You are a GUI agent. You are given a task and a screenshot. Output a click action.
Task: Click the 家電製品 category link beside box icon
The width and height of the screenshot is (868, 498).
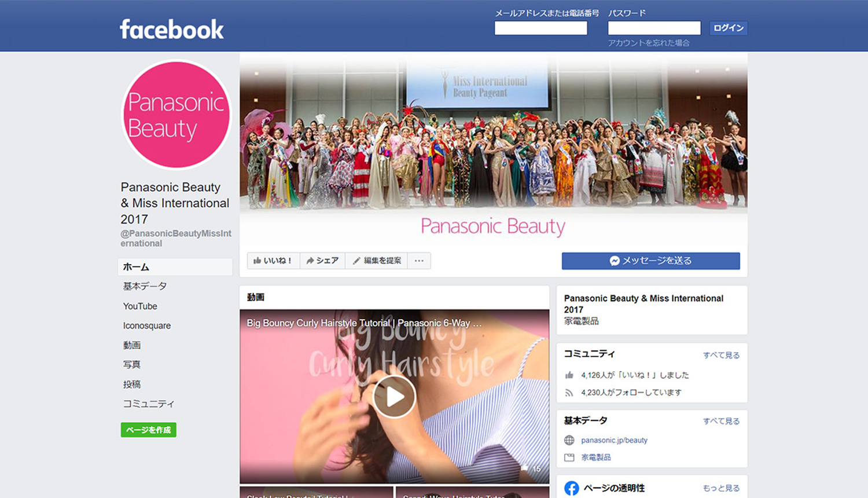596,457
